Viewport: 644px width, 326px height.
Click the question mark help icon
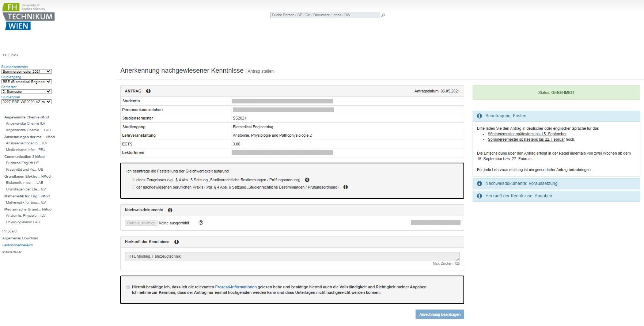click(x=201, y=223)
